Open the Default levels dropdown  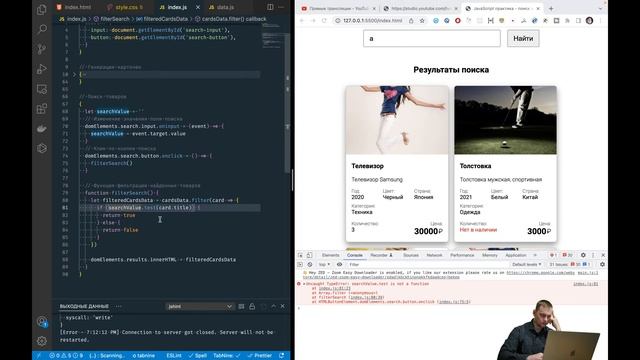tap(527, 264)
